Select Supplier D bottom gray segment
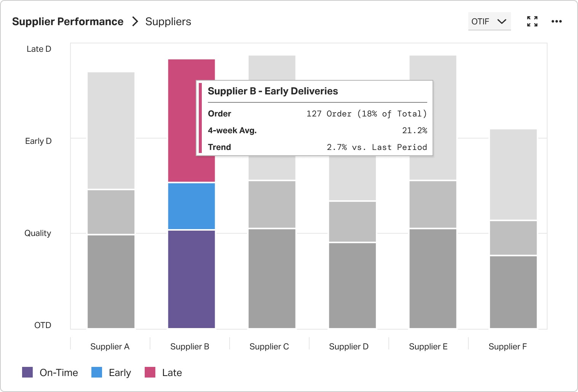 (x=352, y=285)
